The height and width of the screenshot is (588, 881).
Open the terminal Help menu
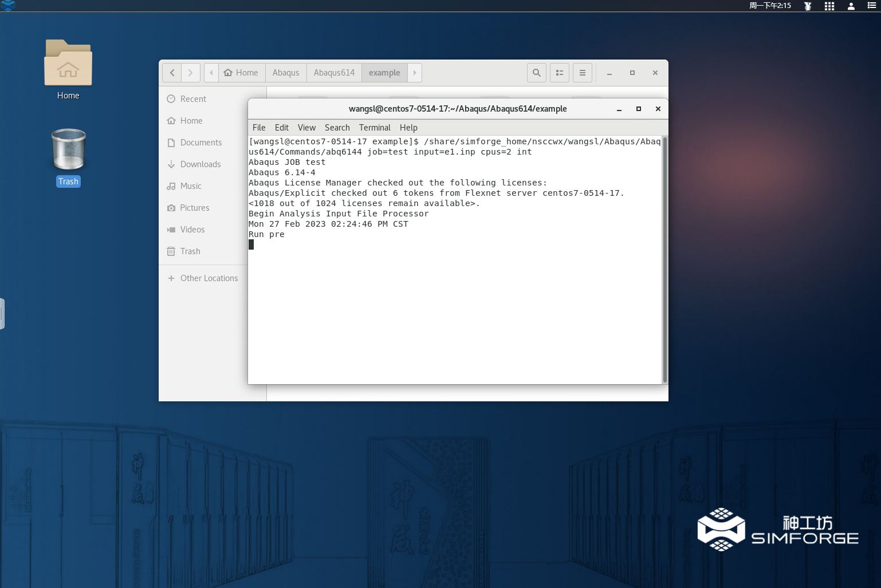point(408,128)
